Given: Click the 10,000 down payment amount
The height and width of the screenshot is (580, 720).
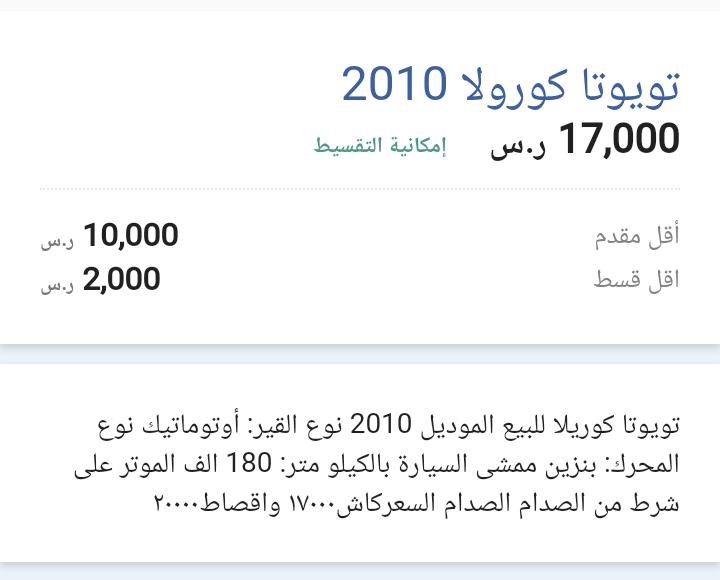Looking at the screenshot, I should (x=131, y=235).
